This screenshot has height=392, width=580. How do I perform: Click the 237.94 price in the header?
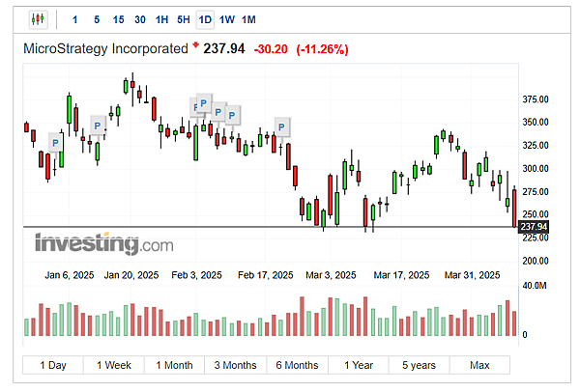click(224, 48)
